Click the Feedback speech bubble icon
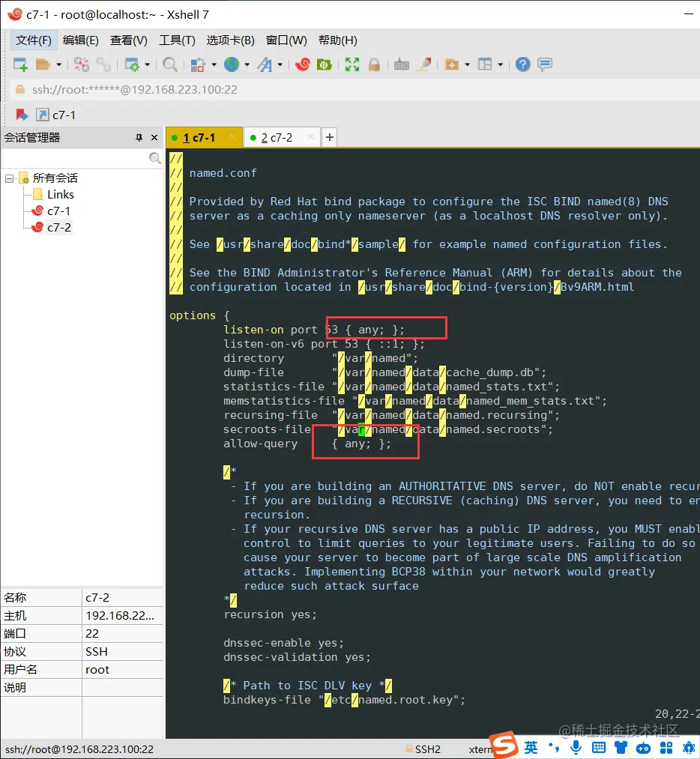 (545, 64)
